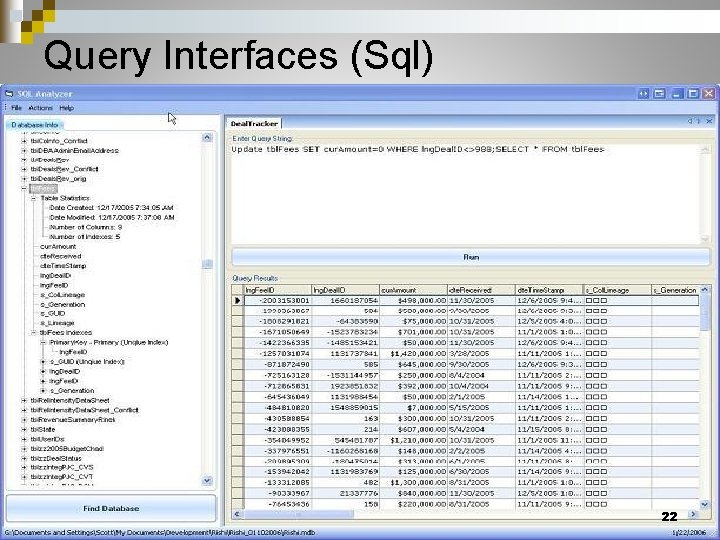The image size is (720, 540).
Task: Click the s_ColLineage column header in results
Action: pos(617,290)
